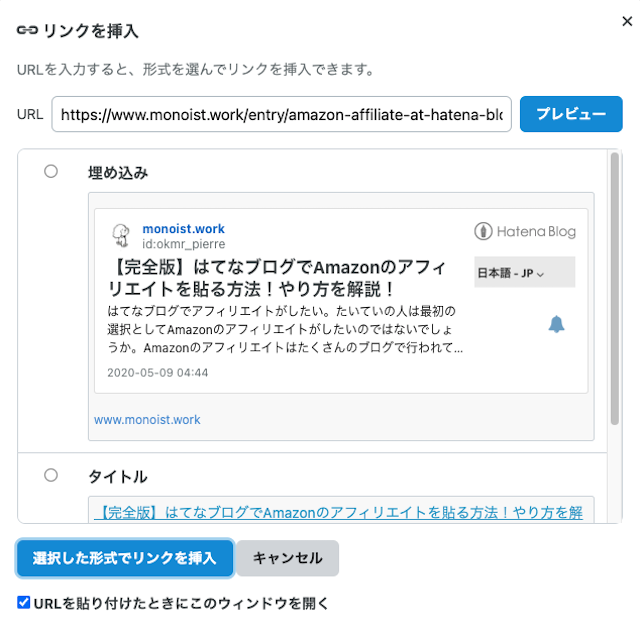Open the 日本語 - JP language dropdown

tap(524, 272)
